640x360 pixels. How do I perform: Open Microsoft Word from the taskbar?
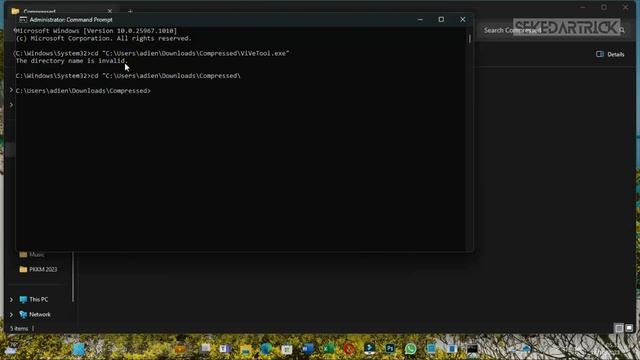point(308,349)
